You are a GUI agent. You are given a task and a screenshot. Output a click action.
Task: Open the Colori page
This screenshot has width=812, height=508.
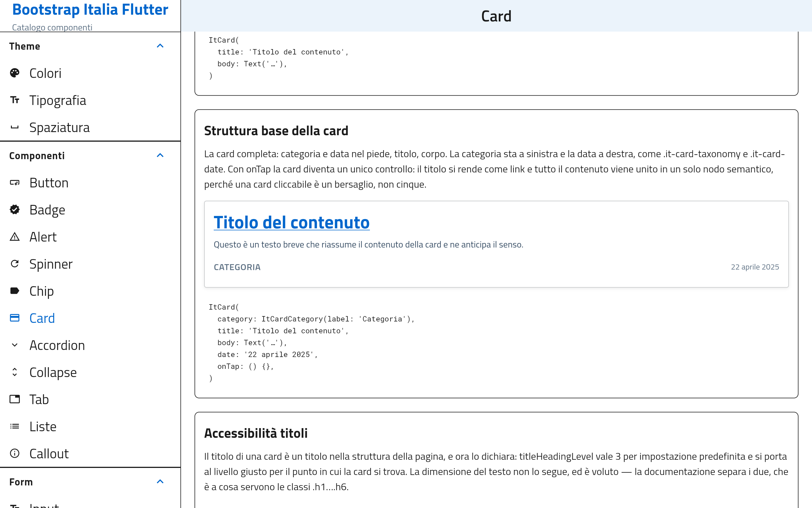click(x=90, y=73)
